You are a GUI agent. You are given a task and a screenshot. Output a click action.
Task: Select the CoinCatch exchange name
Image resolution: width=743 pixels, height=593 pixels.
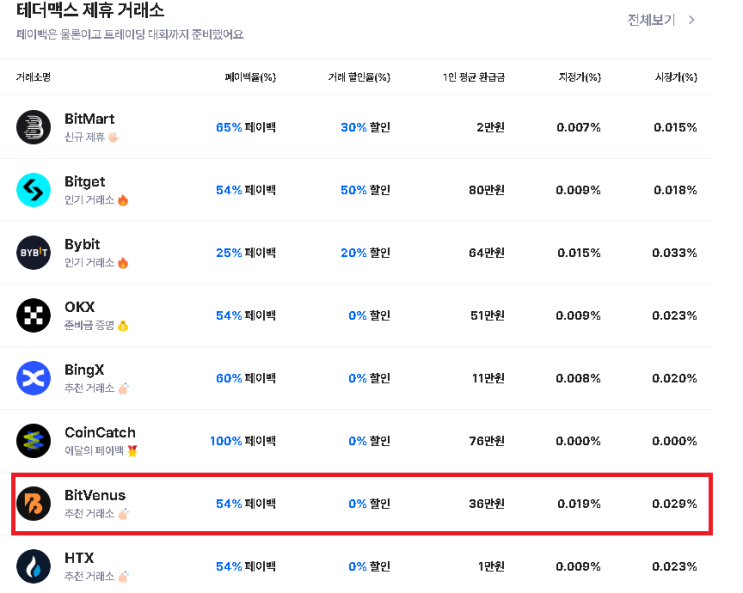click(x=100, y=432)
